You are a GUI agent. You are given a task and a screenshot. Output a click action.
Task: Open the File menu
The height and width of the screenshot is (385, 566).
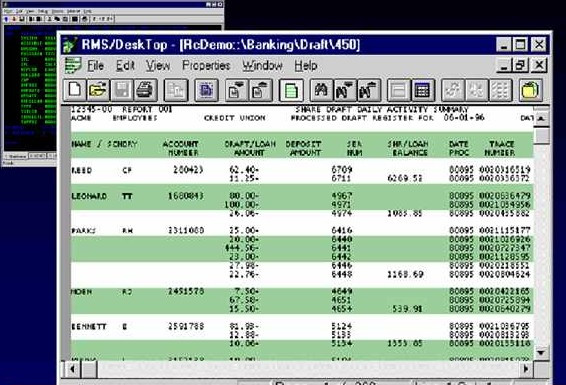pyautogui.click(x=95, y=66)
